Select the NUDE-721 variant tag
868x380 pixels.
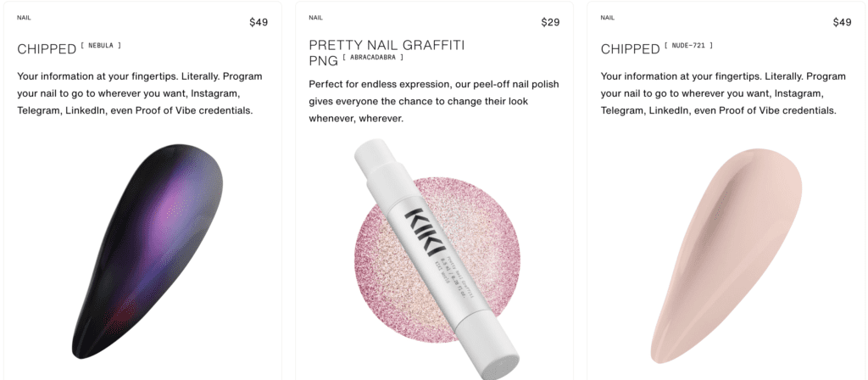[689, 46]
